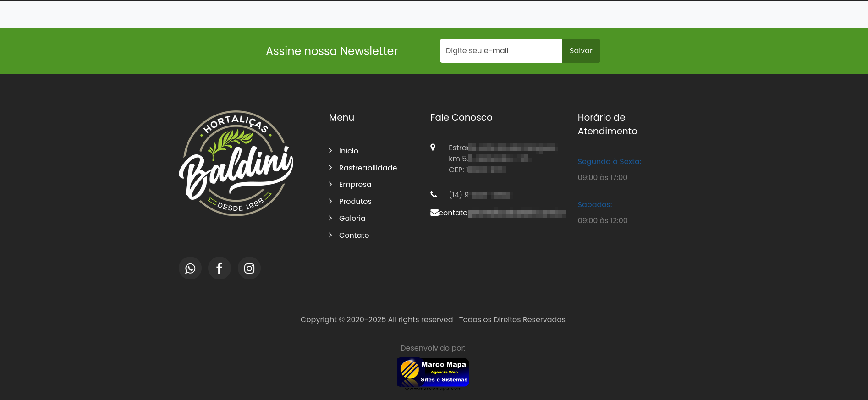Click the chevron beside Início
868x400 pixels.
point(330,151)
